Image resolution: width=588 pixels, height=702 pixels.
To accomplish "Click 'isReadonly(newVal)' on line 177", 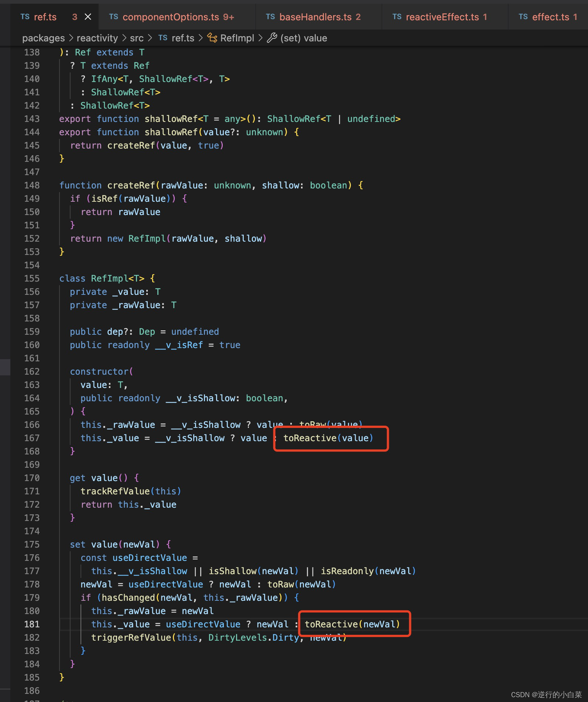I will (x=368, y=571).
